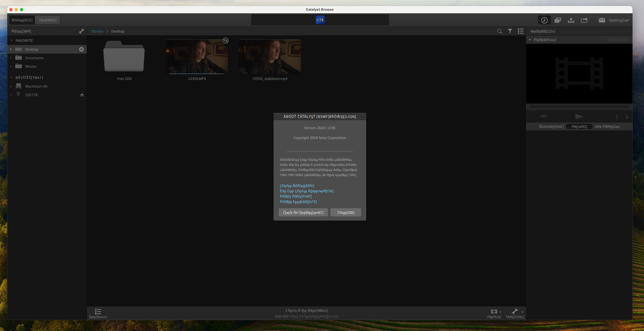Click the copy clips icon in top toolbar
The height and width of the screenshot is (331, 644).
(x=558, y=20)
